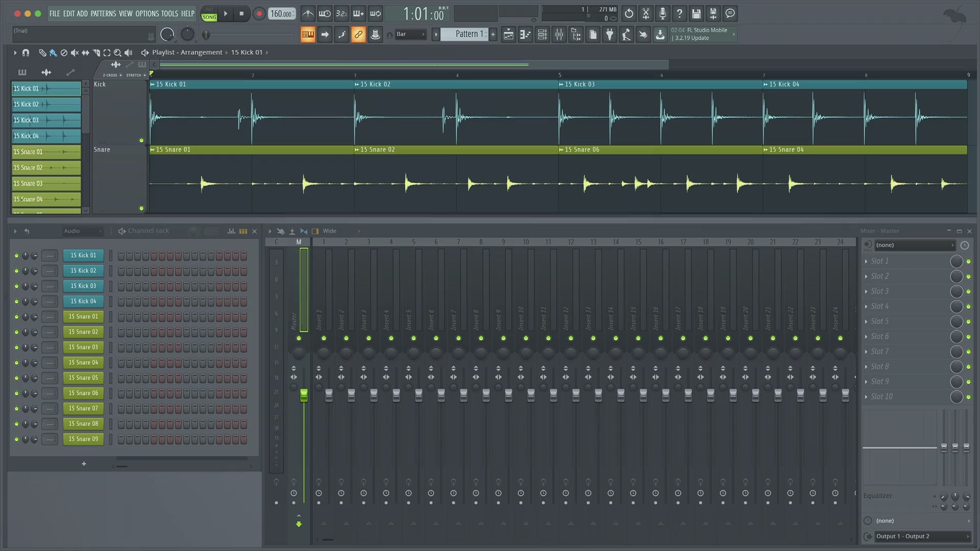Open the Channel rack view icon
980x551 pixels.
(x=542, y=35)
